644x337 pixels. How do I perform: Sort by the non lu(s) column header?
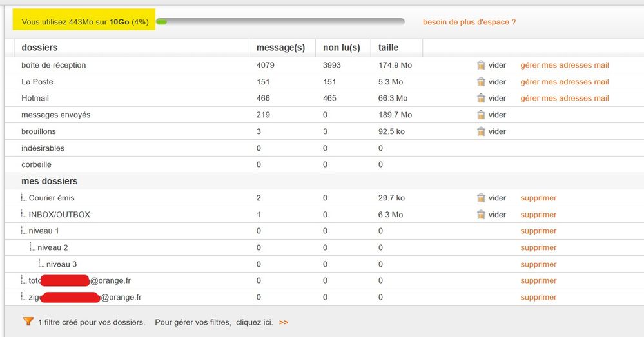coord(341,48)
